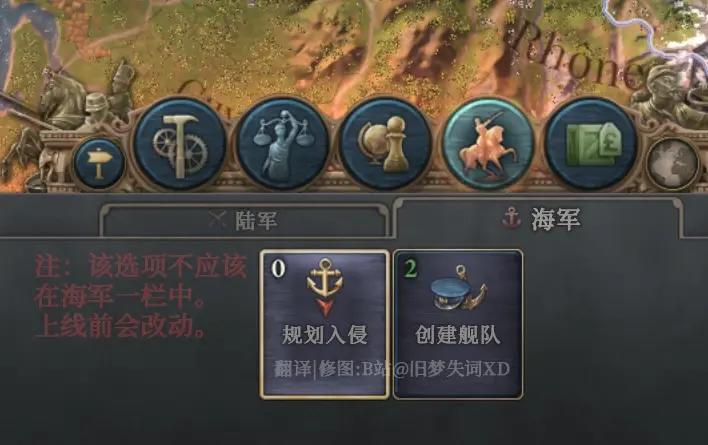Click the red developer note text
Viewport: 708px width, 445px height.
pos(141,296)
